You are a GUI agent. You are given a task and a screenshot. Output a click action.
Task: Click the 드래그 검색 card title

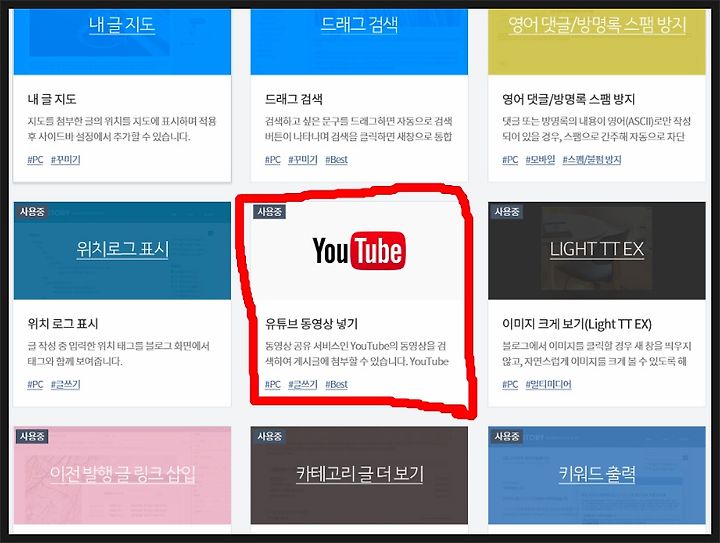[294, 99]
